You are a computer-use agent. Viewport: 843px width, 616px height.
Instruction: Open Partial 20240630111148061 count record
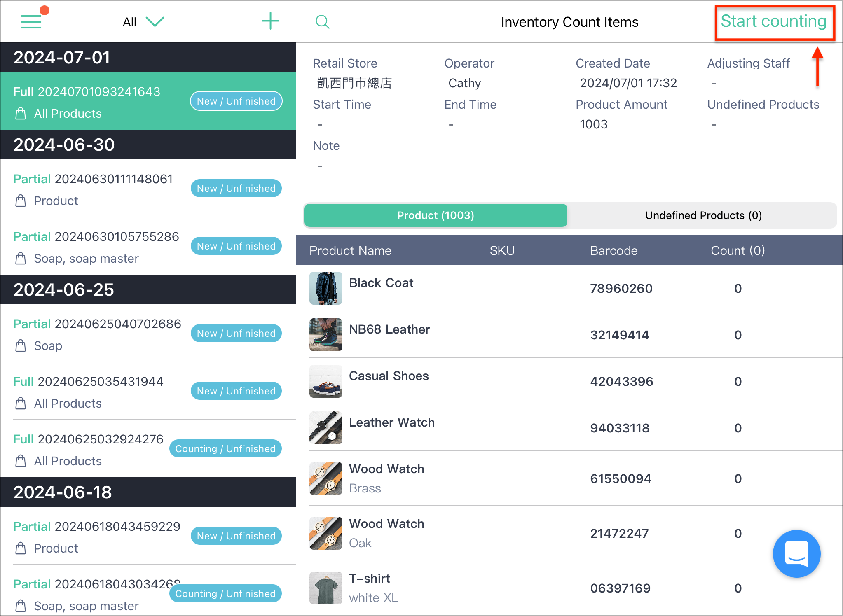[148, 188]
